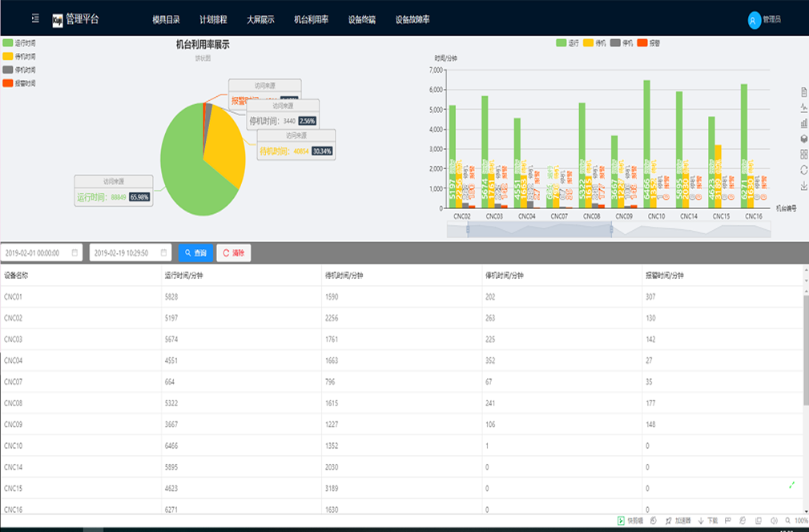Save the bar chart as image
This screenshot has width=809, height=532.
point(803,186)
